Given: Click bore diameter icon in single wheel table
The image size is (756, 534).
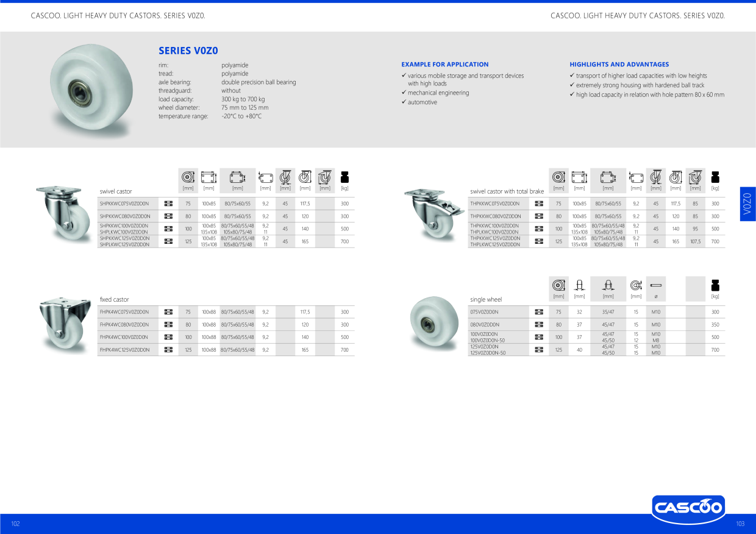Looking at the screenshot, I should coord(636,285).
